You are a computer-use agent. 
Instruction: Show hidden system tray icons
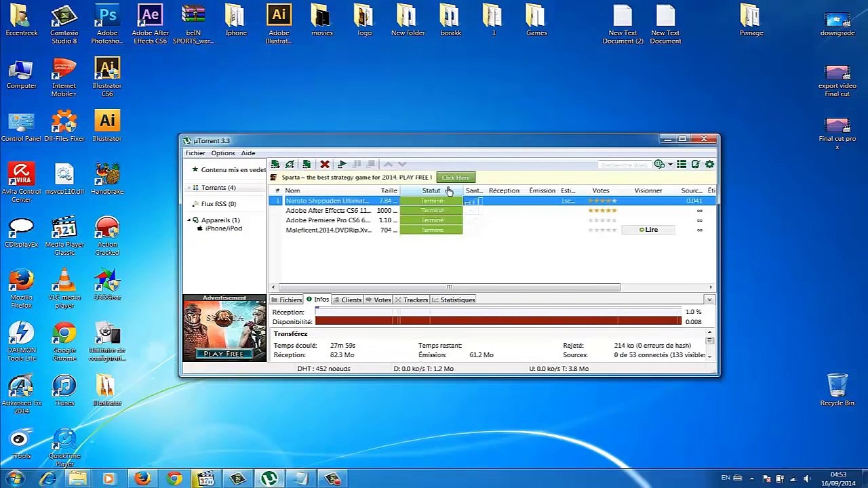click(751, 479)
